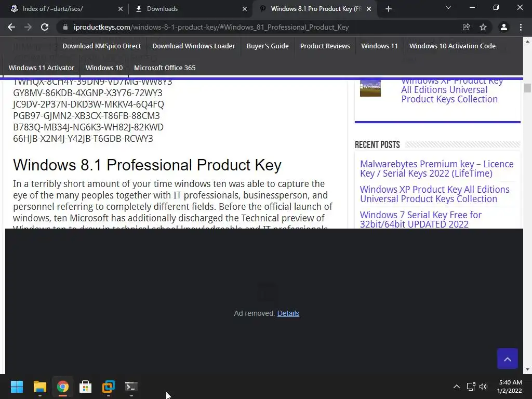Close the Index of /~dartz/isos/ tab

click(121, 9)
